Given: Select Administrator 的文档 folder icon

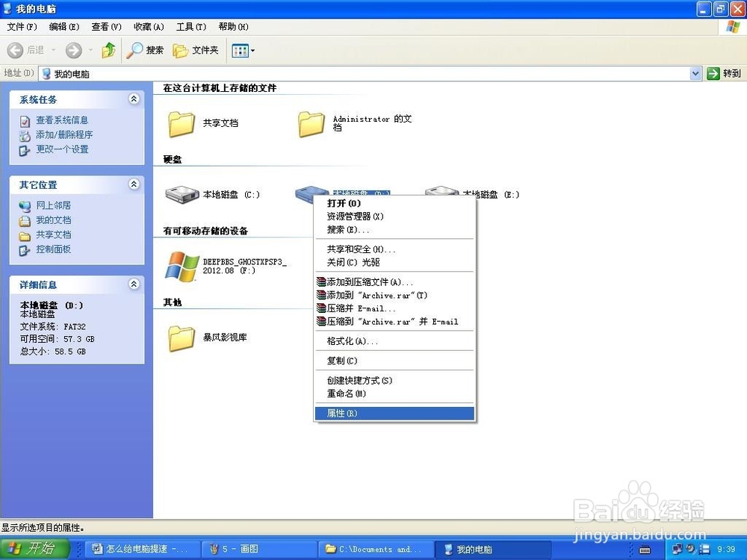Looking at the screenshot, I should pos(311,124).
